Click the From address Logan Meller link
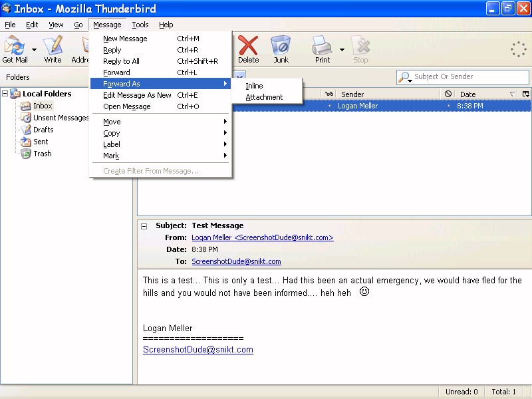The height and width of the screenshot is (399, 532). (262, 237)
